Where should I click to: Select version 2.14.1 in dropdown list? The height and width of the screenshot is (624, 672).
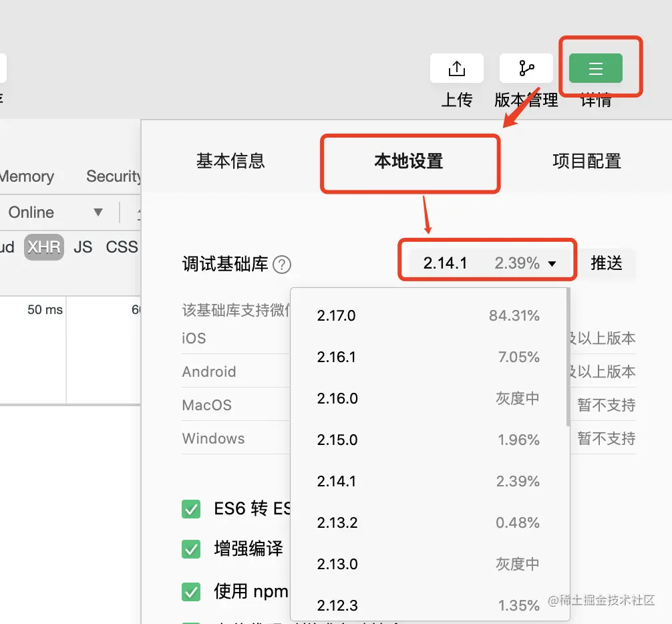429,481
